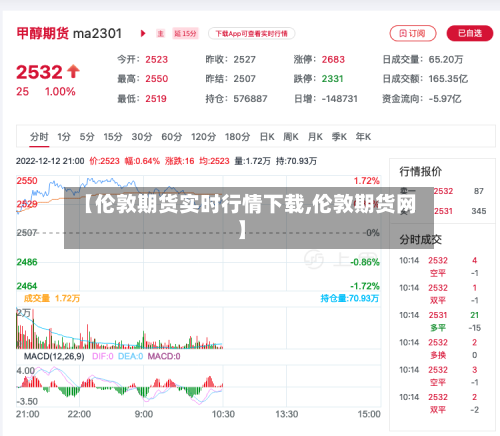Switch to the 1分 tab
Image resolution: width=500 pixels, height=436 pixels.
pos(64,137)
